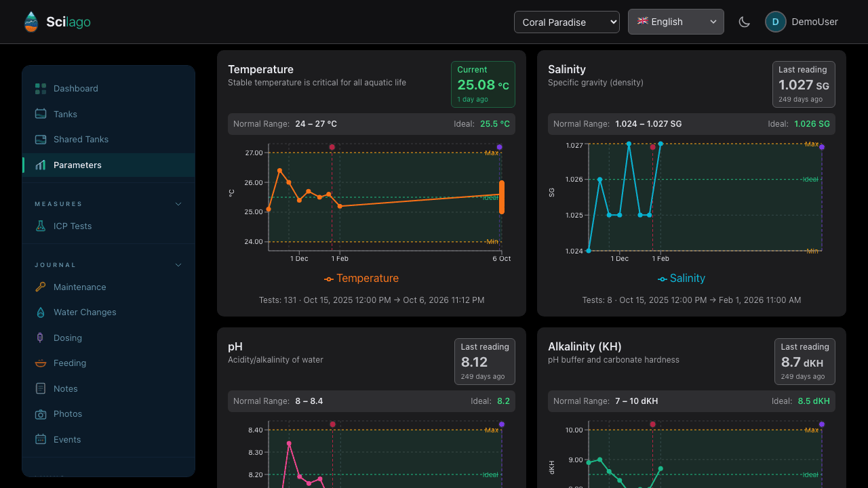Click the Salinity Last reading 1.027 SG box

click(x=804, y=85)
